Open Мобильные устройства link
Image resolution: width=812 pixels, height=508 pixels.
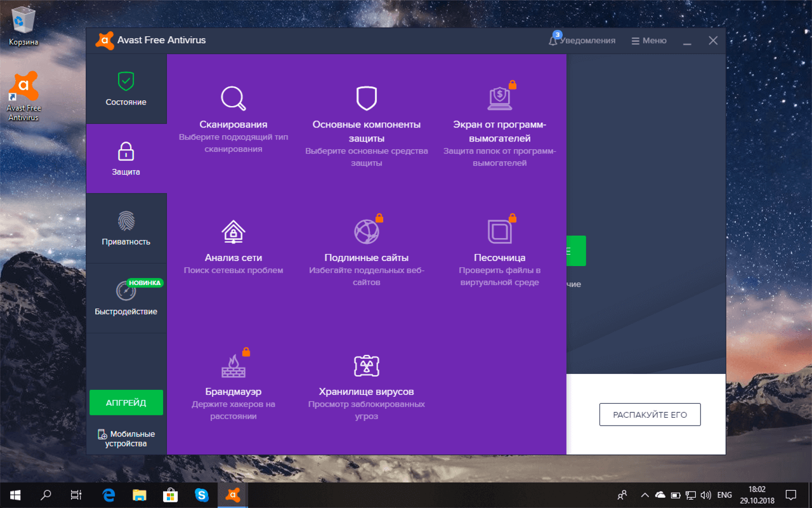click(126, 439)
